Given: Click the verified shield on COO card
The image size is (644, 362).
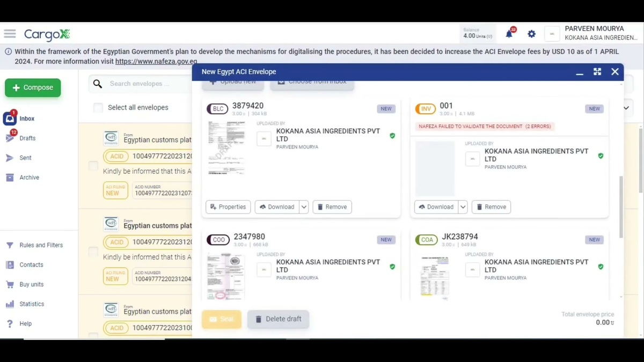Looking at the screenshot, I should [392, 267].
